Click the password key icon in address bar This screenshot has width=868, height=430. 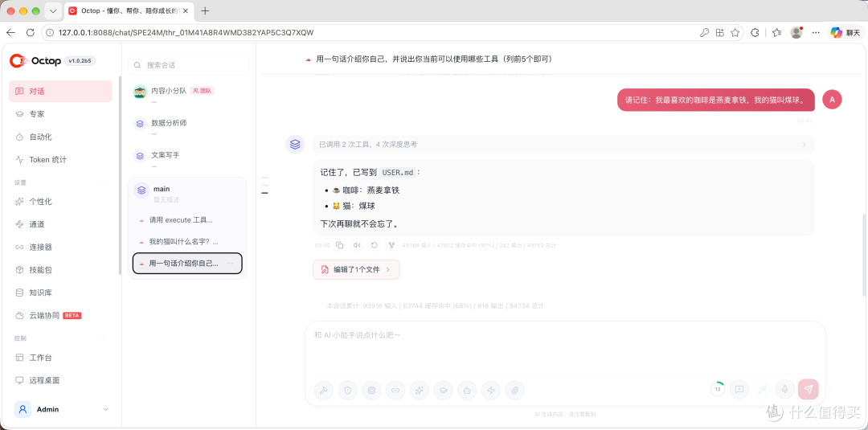tap(704, 33)
